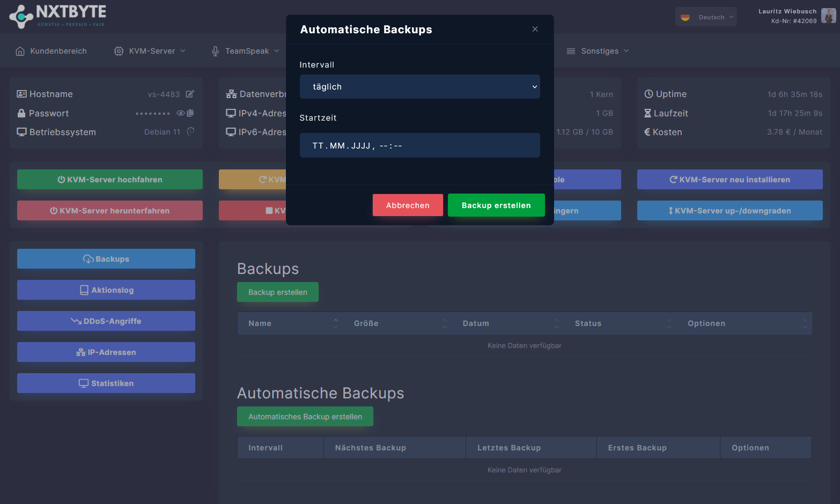Expand the KVM-Server menu
The image size is (840, 504).
150,51
